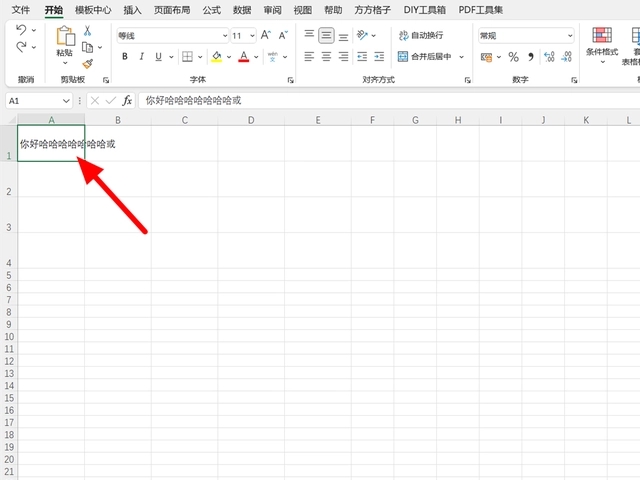Click cancel X in formula bar
640x480 pixels.
(x=95, y=100)
